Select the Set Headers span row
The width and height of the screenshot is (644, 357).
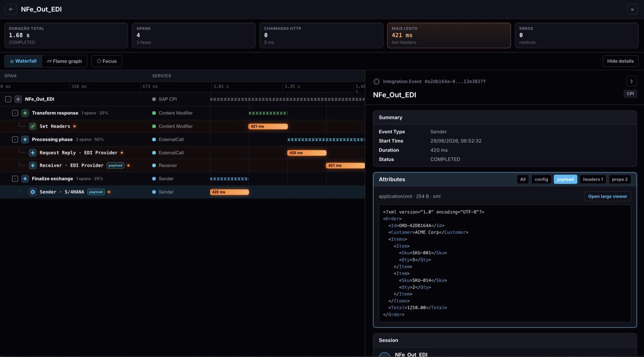(x=182, y=127)
